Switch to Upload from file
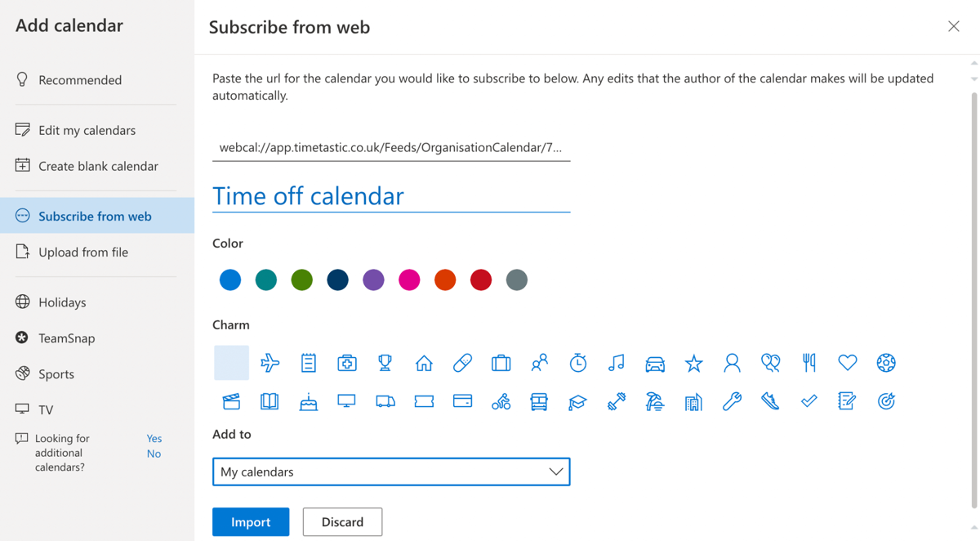The height and width of the screenshot is (541, 980). [83, 252]
